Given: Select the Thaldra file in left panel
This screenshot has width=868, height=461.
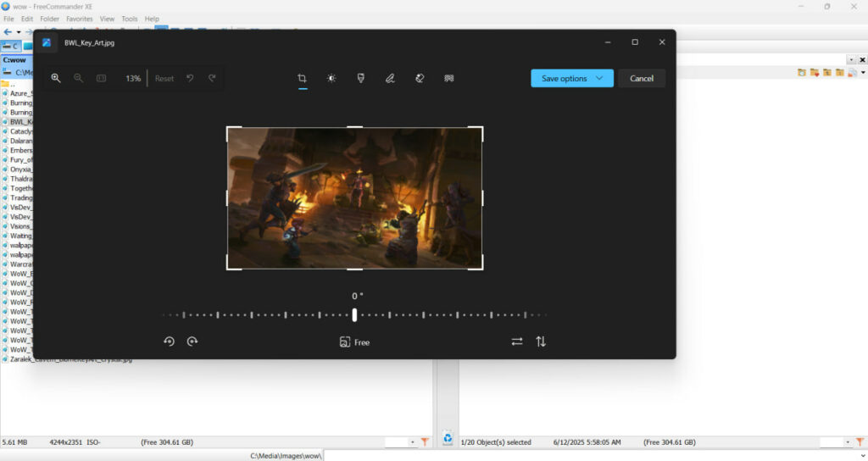Looking at the screenshot, I should point(17,179).
